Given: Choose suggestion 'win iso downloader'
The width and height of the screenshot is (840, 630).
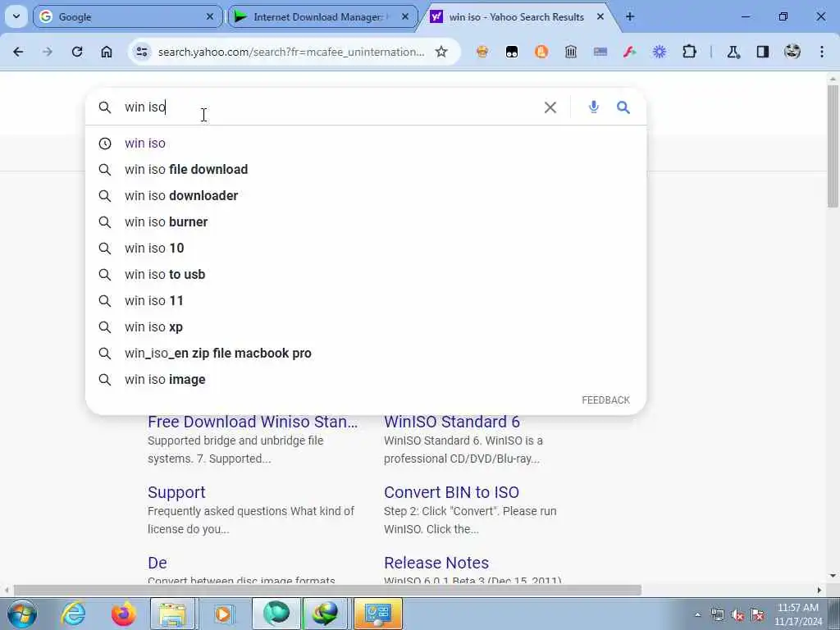Looking at the screenshot, I should (x=366, y=195).
